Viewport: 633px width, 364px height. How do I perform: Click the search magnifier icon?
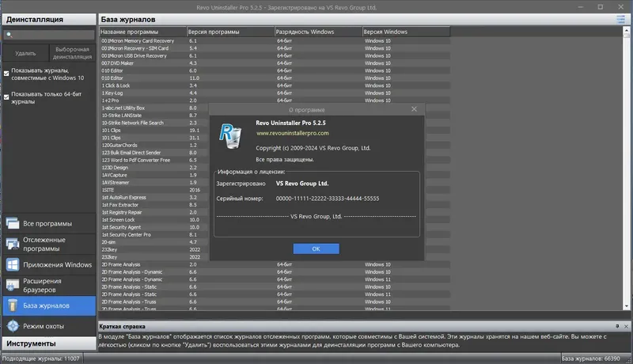pyautogui.click(x=9, y=35)
